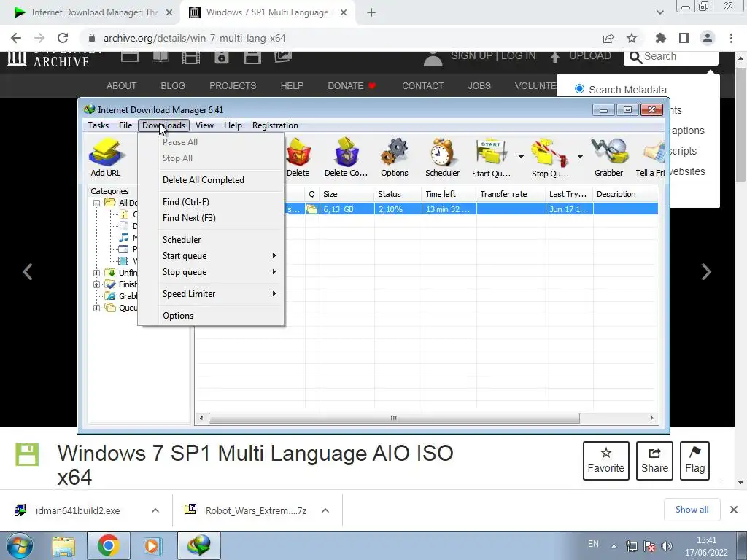
Task: Click the Add URL toolbar icon
Action: pyautogui.click(x=106, y=157)
